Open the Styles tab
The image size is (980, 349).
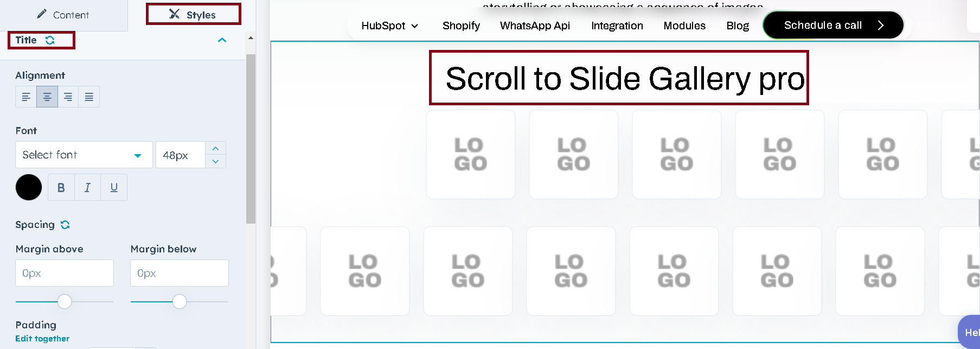pos(193,15)
